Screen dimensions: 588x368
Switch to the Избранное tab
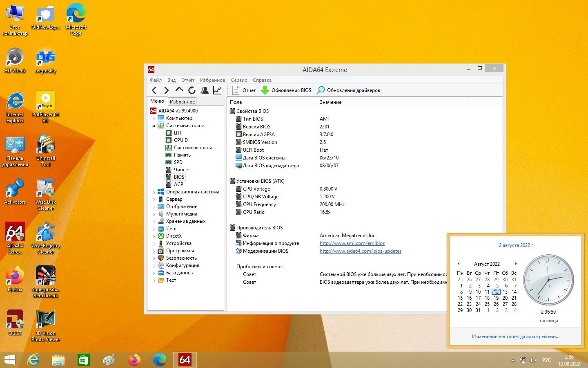click(x=182, y=101)
